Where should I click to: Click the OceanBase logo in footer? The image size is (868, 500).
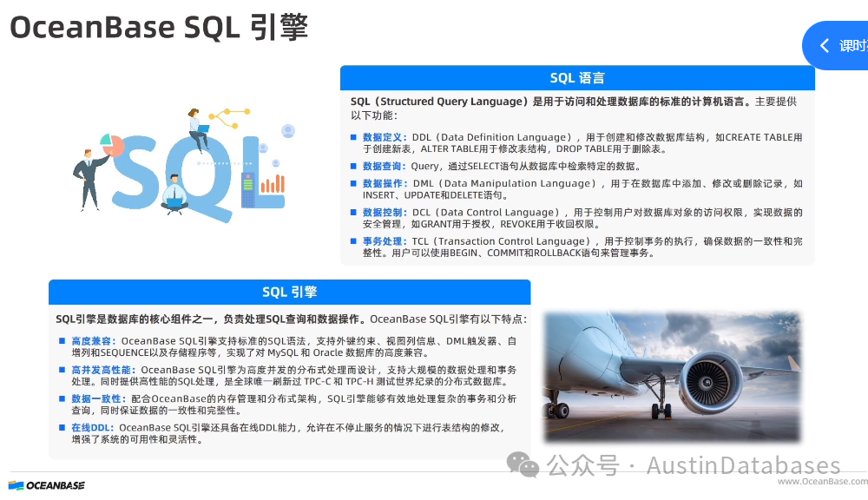pos(47,485)
